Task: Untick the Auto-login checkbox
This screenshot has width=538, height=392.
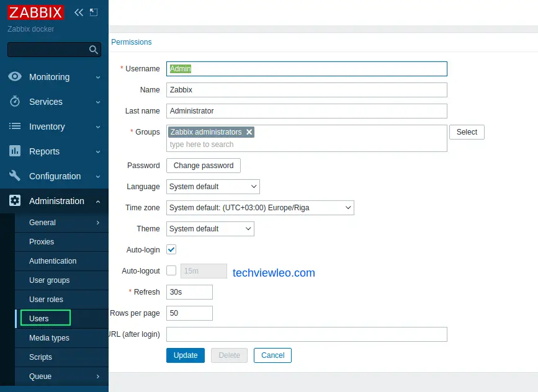Action: 171,249
